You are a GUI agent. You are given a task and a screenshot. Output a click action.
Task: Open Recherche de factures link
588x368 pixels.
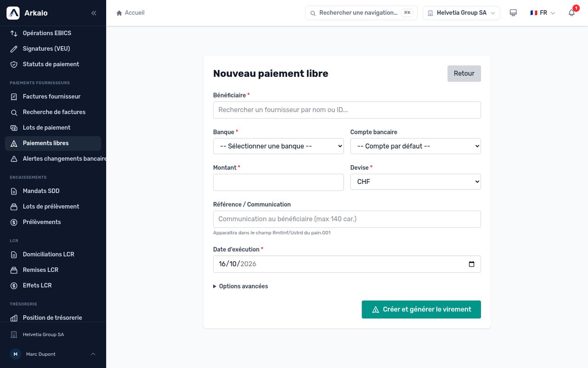tap(53, 112)
